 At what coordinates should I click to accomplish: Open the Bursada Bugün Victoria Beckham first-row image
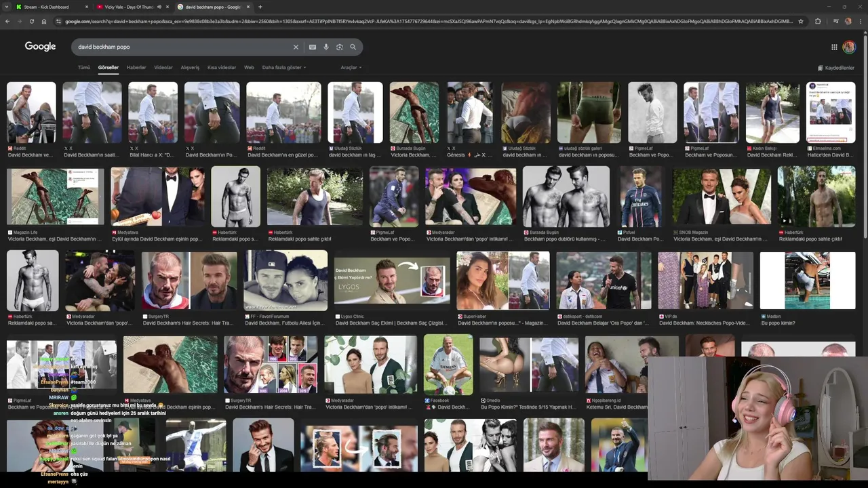[x=414, y=113]
